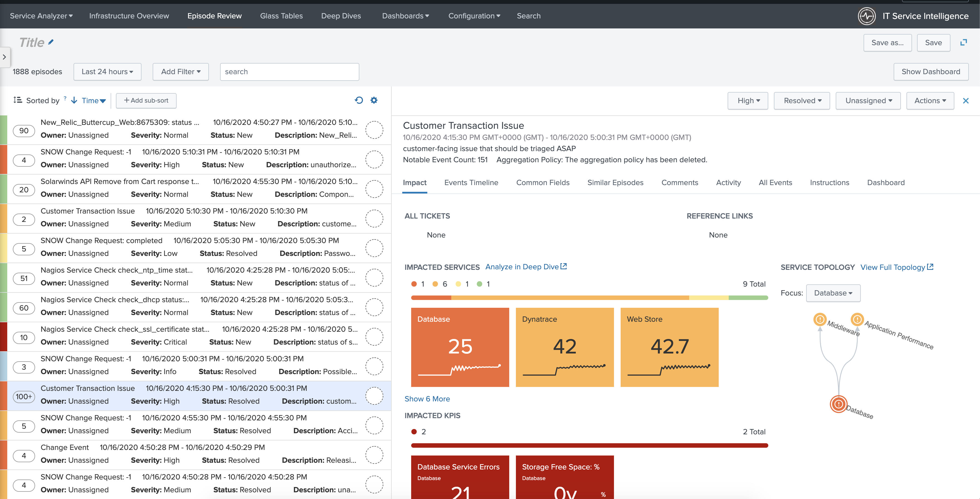Image resolution: width=980 pixels, height=499 pixels.
Task: Switch to Similar Episodes tab
Action: pyautogui.click(x=615, y=183)
